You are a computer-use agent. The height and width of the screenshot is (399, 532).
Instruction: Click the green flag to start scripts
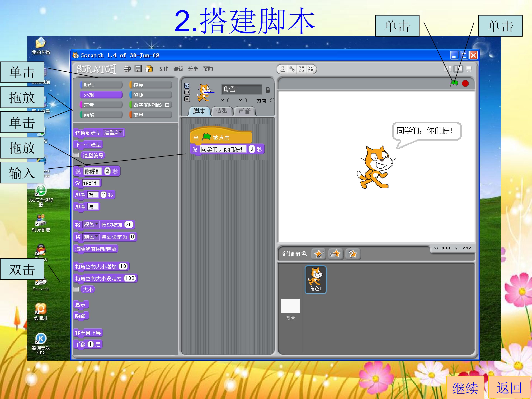454,83
